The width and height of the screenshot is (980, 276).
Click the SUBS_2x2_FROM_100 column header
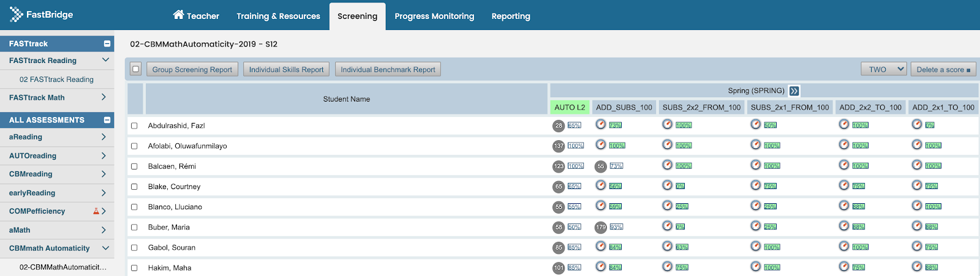tap(702, 107)
